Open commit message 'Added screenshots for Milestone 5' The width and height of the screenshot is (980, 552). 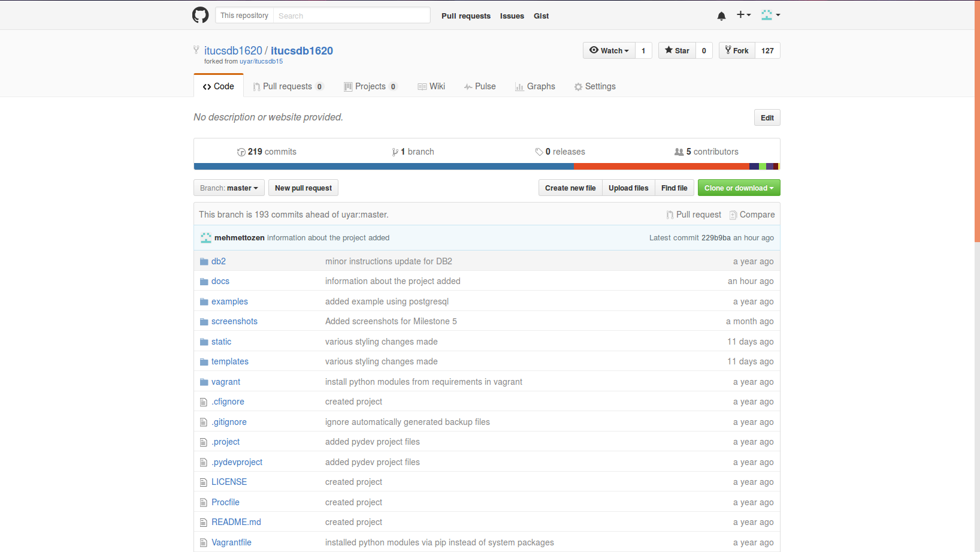pos(391,321)
